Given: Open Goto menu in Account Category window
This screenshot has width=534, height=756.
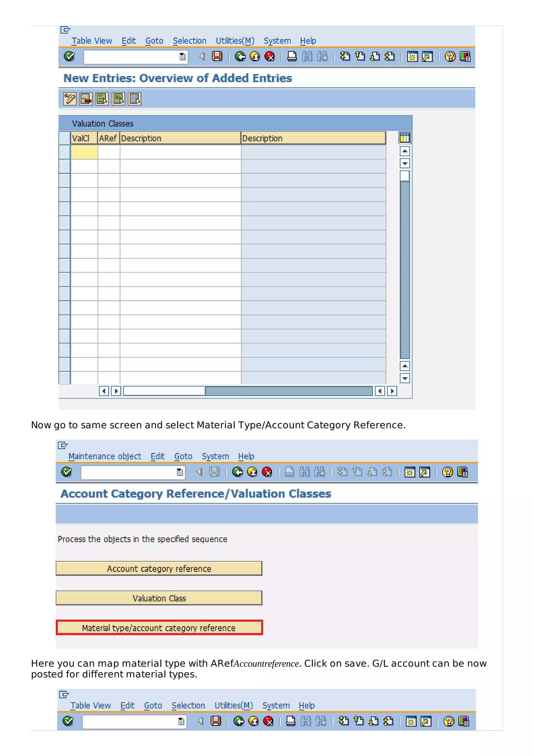Looking at the screenshot, I should pos(183,456).
